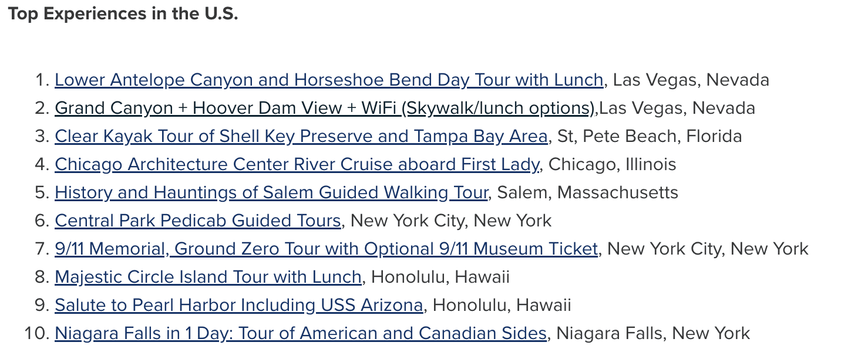The height and width of the screenshot is (359, 868).
Task: Open the 9/11 Memorial, Ground Zero Tour link
Action: point(326,249)
